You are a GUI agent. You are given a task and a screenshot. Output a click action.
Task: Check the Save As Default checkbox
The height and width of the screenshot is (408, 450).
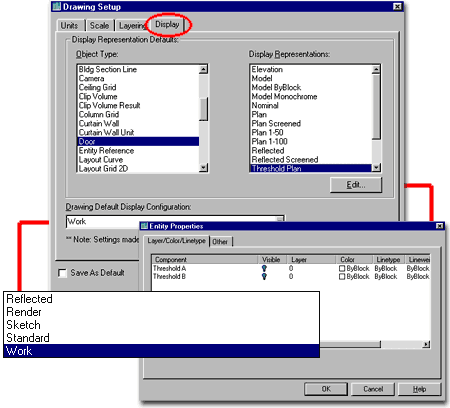coord(62,273)
